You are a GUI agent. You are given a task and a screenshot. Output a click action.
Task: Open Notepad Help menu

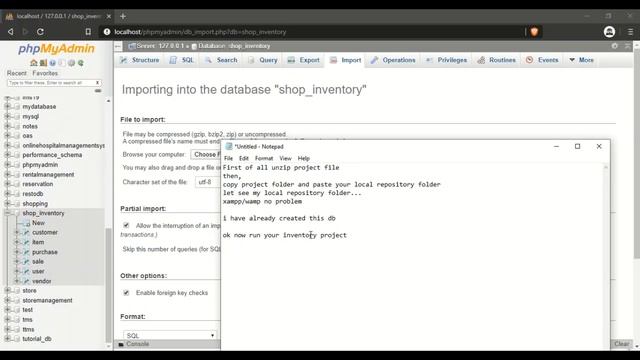[x=304, y=158]
